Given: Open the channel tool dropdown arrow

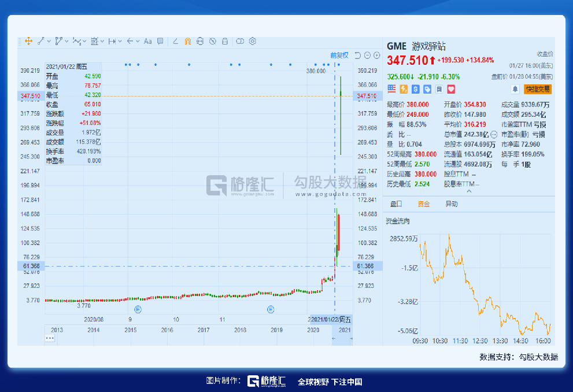Looking at the screenshot, I should point(66,41).
